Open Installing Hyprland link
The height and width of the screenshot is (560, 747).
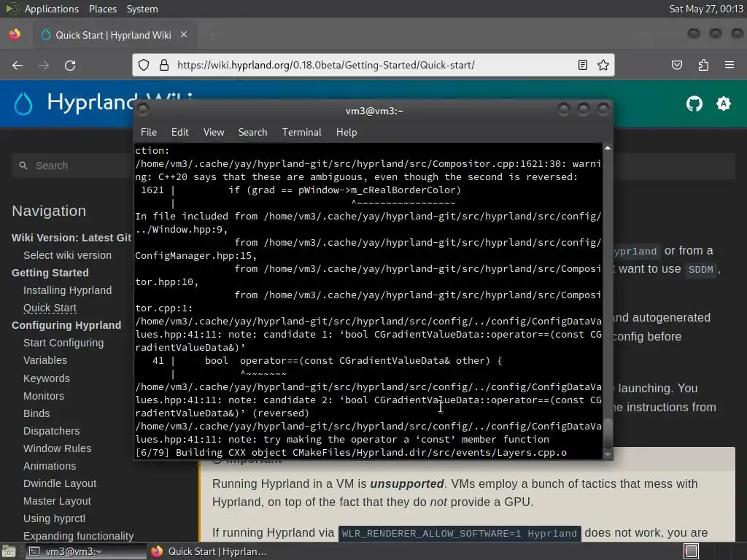pos(68,290)
